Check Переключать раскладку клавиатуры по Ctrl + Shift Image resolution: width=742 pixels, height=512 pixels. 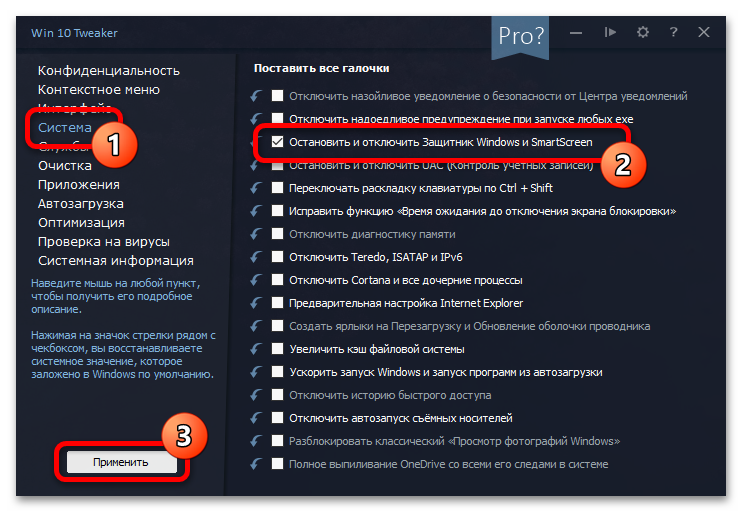click(277, 187)
